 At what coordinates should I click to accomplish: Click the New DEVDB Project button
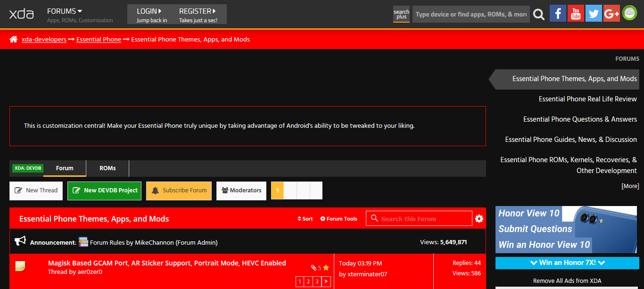[x=104, y=190]
